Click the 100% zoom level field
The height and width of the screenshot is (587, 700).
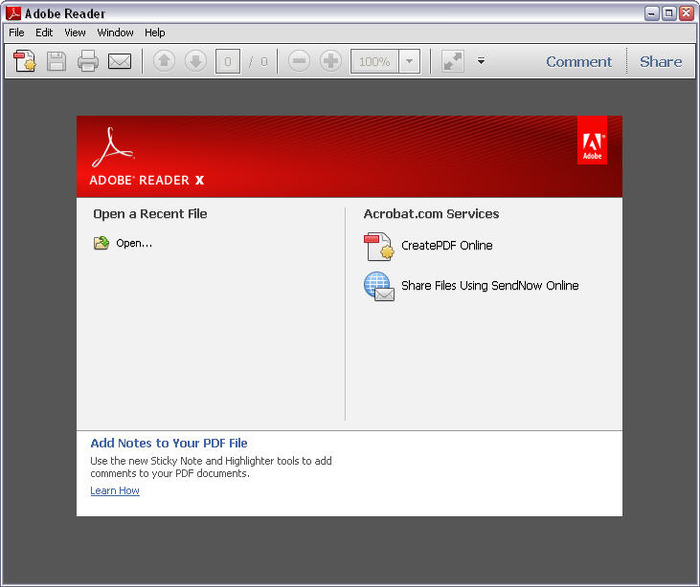(375, 61)
